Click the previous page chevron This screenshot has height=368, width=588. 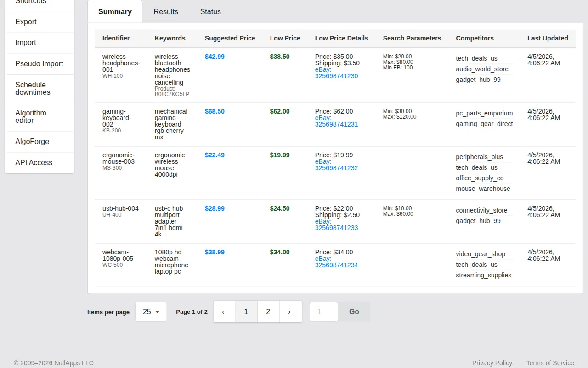[224, 311]
